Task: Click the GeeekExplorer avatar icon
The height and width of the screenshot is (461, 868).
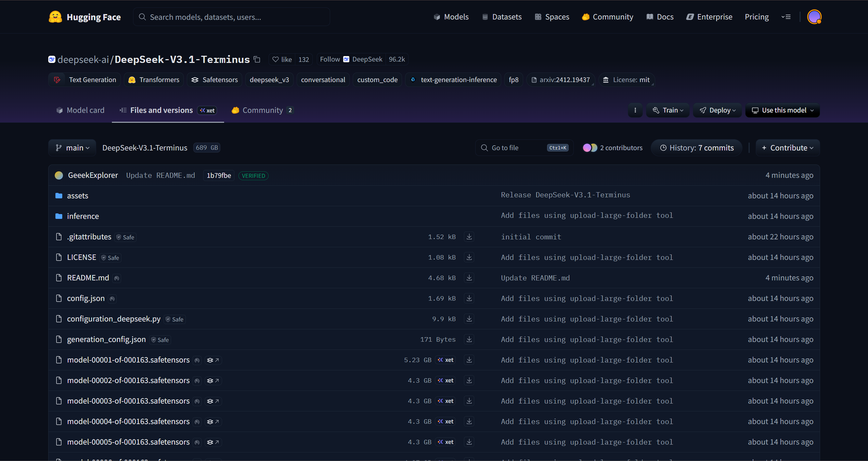Action: 59,175
